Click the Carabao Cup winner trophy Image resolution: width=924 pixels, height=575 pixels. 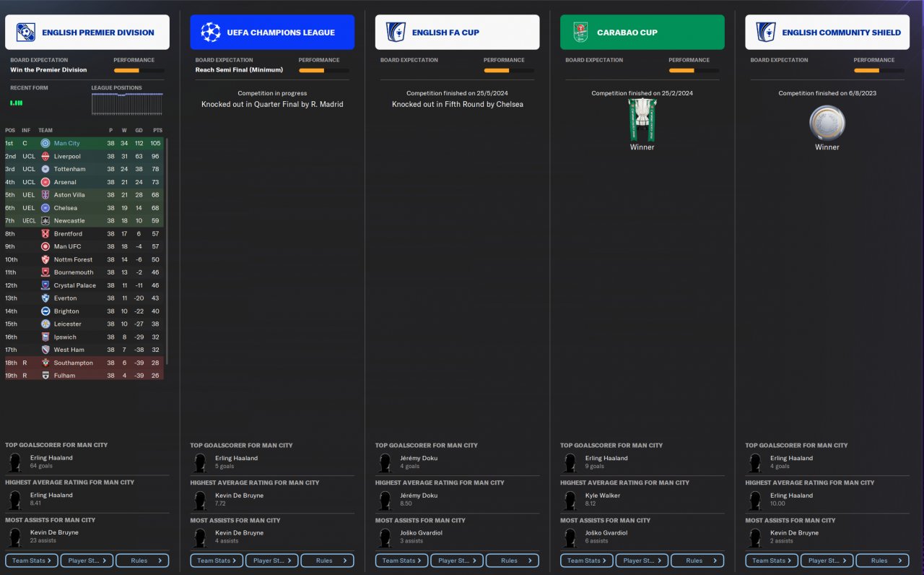(642, 119)
